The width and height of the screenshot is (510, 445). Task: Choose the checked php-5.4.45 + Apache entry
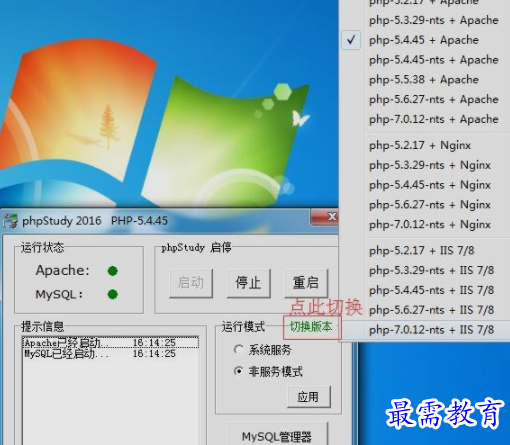[x=425, y=40]
